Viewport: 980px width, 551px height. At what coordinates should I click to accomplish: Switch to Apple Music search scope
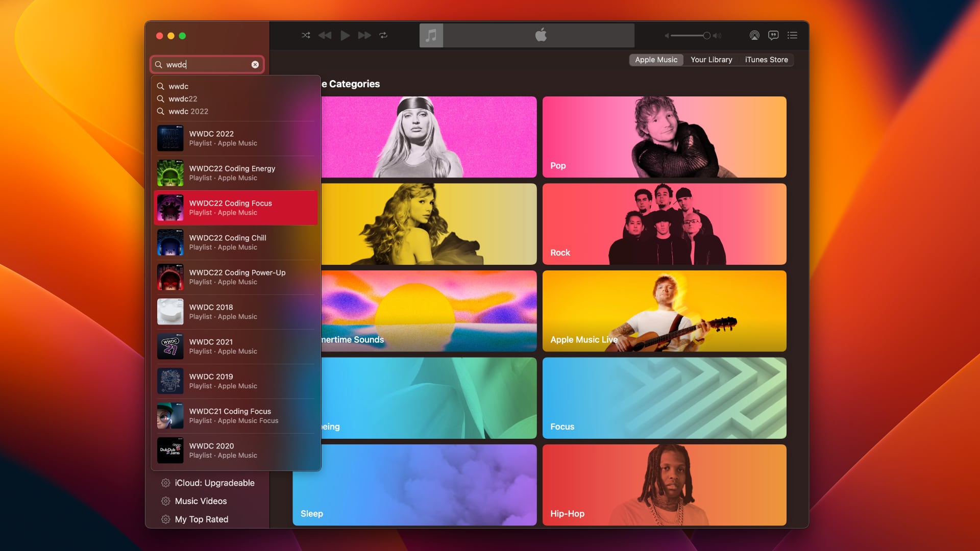tap(656, 60)
